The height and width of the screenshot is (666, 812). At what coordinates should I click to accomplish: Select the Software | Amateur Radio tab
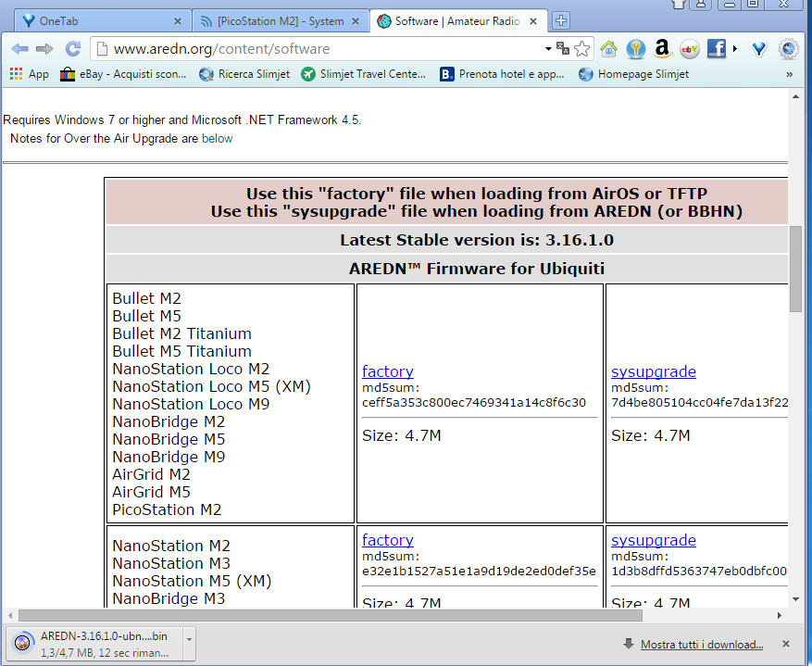(458, 21)
